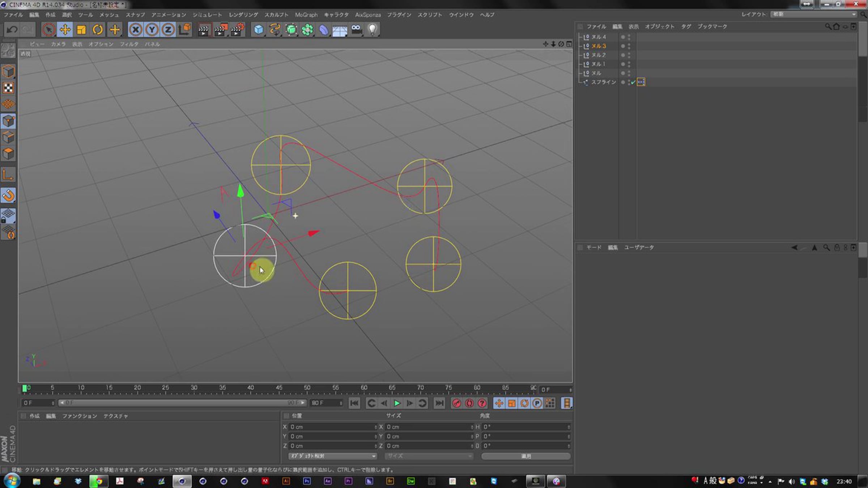Select ヌル.2 in object list
Viewport: 868px width, 488px height.
tap(599, 55)
